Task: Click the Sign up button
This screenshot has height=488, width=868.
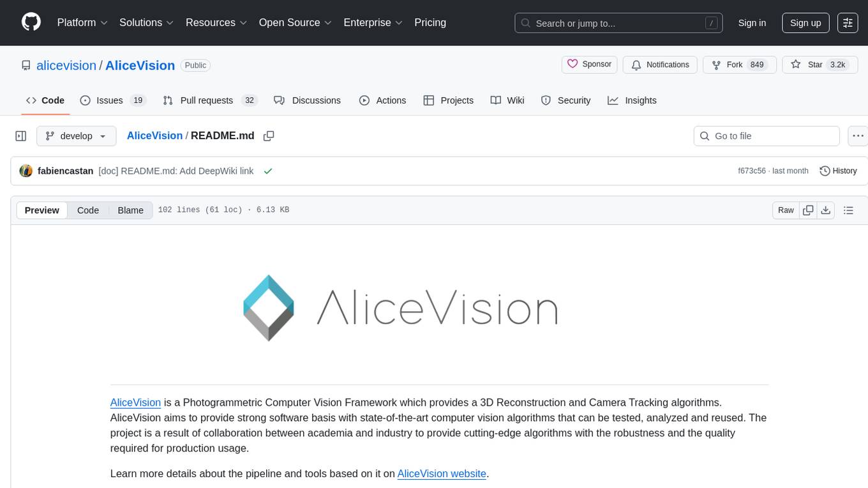Action: pyautogui.click(x=805, y=23)
